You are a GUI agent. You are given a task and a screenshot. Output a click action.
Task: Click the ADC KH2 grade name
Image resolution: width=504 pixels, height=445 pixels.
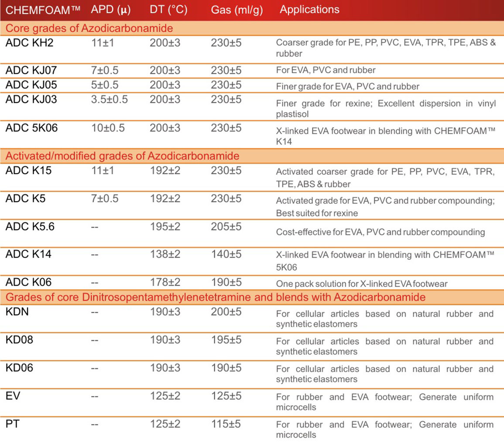click(29, 43)
